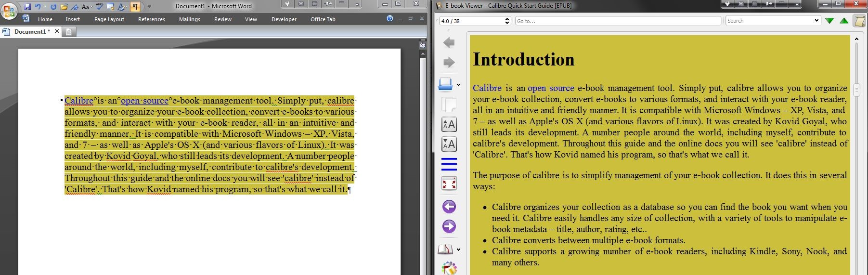Click the Clear Formatting eraser icon
The height and width of the screenshot is (275, 868).
click(75, 7)
